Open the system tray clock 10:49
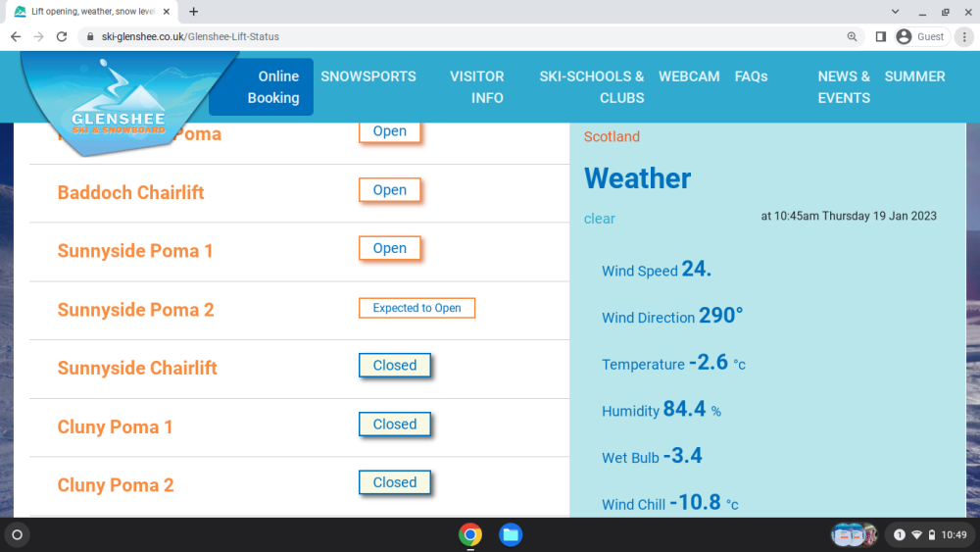The image size is (980, 552). pyautogui.click(x=954, y=534)
